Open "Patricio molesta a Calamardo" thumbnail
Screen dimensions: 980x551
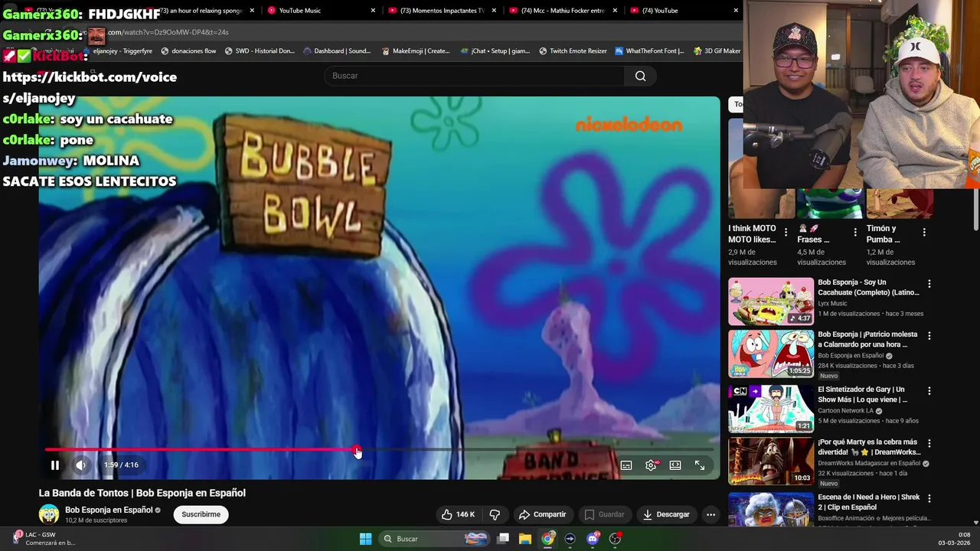tap(771, 354)
